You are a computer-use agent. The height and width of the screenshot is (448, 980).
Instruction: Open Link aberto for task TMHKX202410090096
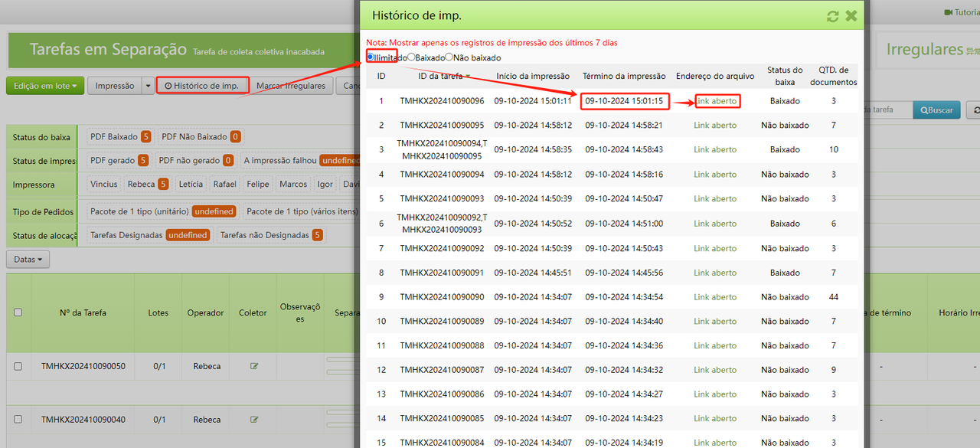pos(715,101)
